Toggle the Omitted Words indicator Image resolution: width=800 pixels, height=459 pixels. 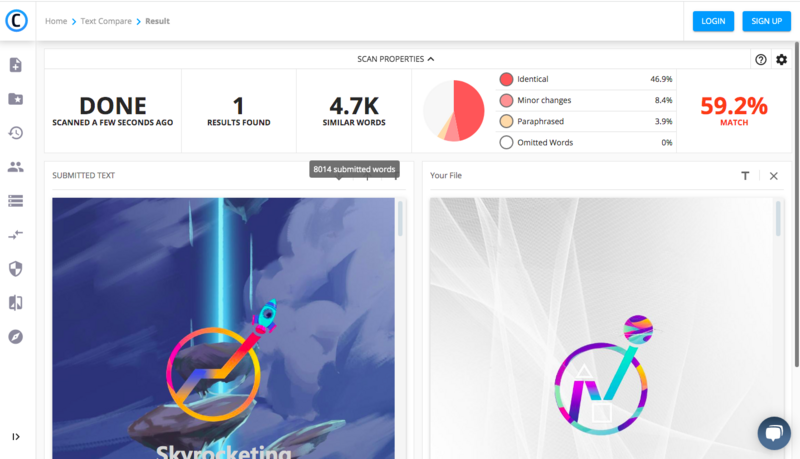click(506, 142)
